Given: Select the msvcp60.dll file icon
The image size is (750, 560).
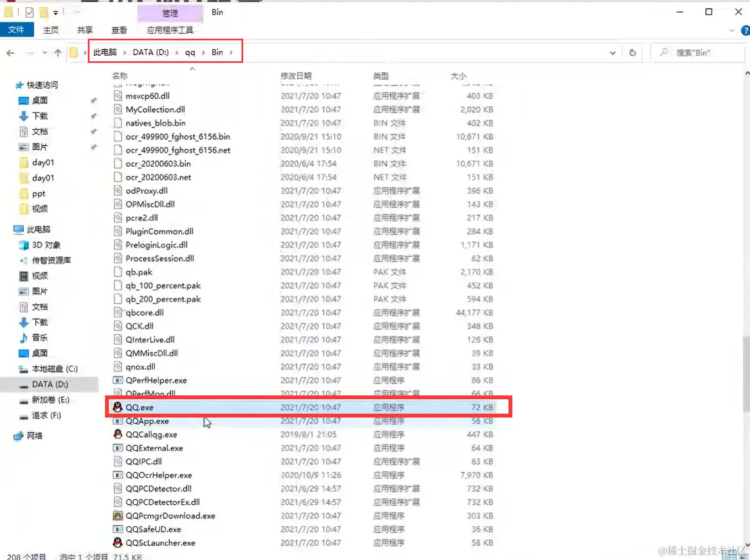Looking at the screenshot, I should [x=118, y=96].
